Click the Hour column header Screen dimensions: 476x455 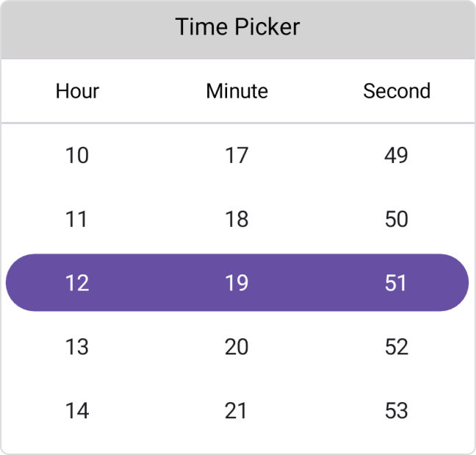point(77,91)
